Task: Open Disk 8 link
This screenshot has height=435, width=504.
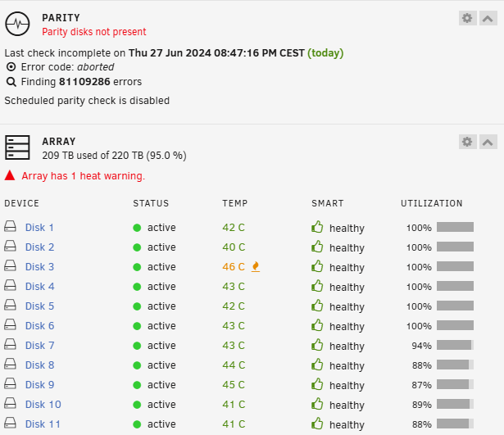Action: (x=40, y=365)
